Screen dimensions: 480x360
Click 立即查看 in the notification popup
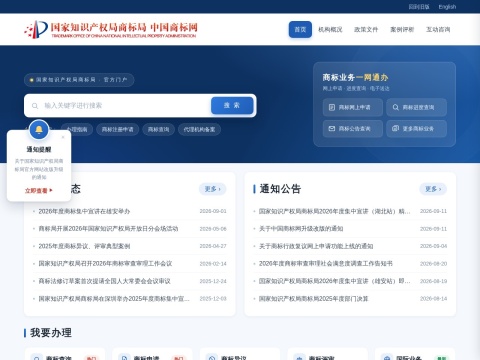(39, 191)
